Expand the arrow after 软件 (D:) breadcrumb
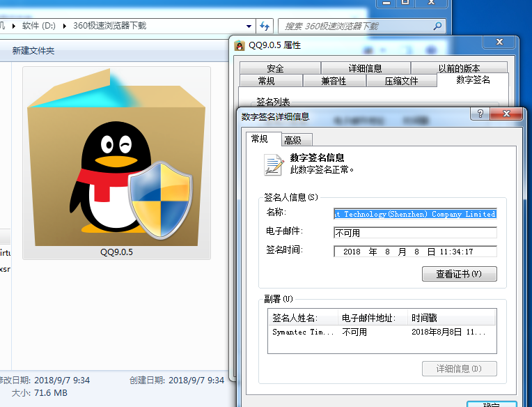 point(65,26)
